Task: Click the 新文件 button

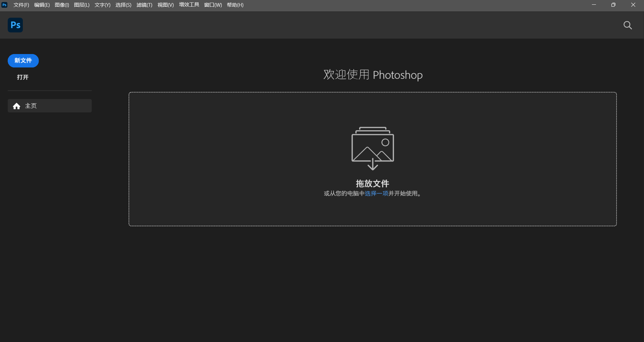Action: pos(23,61)
